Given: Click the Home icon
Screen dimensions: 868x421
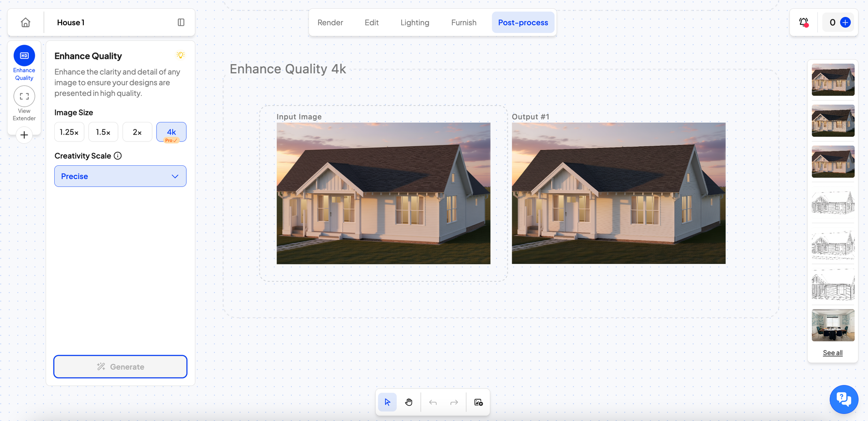Looking at the screenshot, I should pos(26,23).
